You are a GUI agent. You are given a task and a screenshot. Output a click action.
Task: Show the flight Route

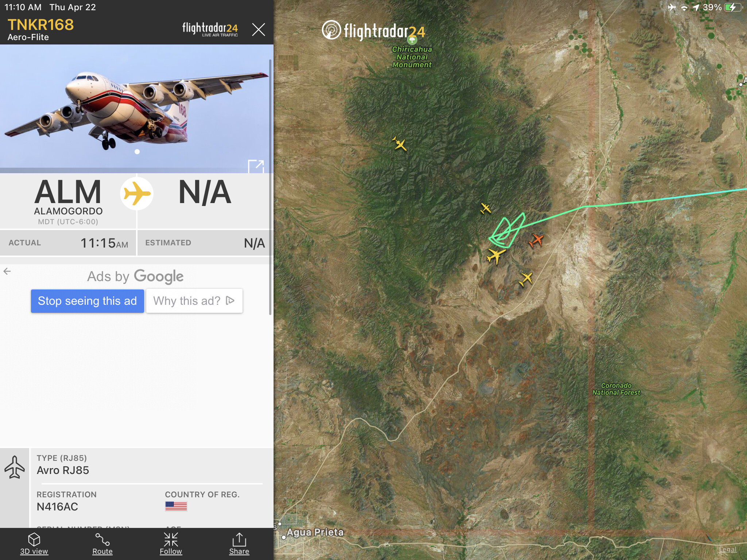point(102,544)
